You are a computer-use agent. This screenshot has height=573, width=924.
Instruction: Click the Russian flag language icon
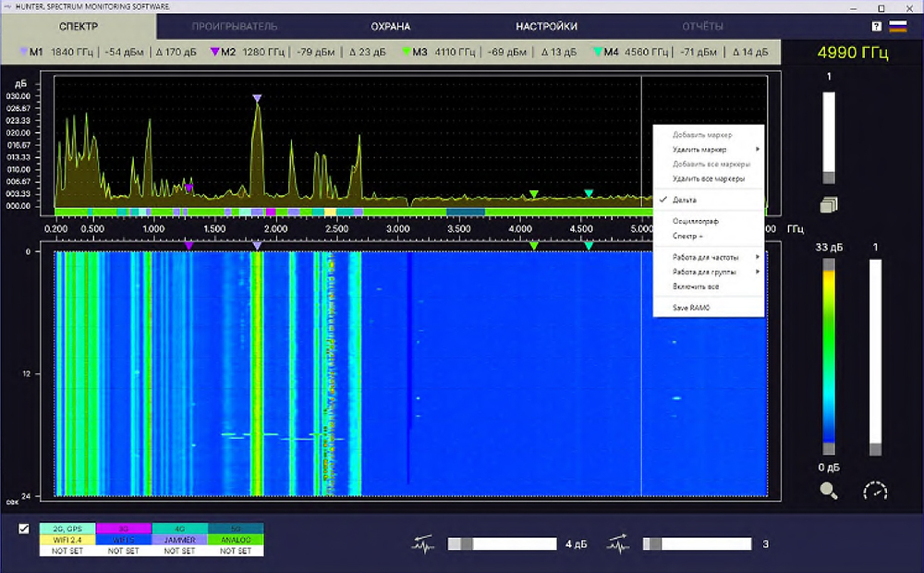[897, 27]
